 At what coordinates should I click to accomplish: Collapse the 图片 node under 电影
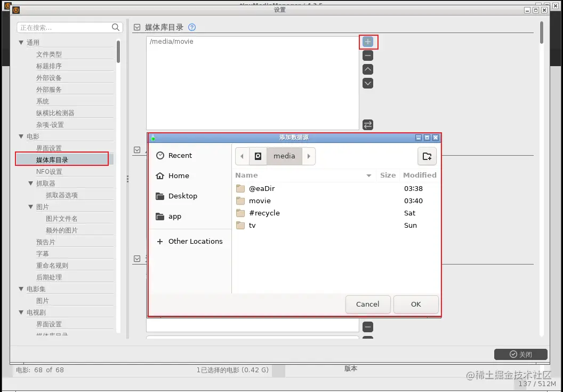(31, 207)
